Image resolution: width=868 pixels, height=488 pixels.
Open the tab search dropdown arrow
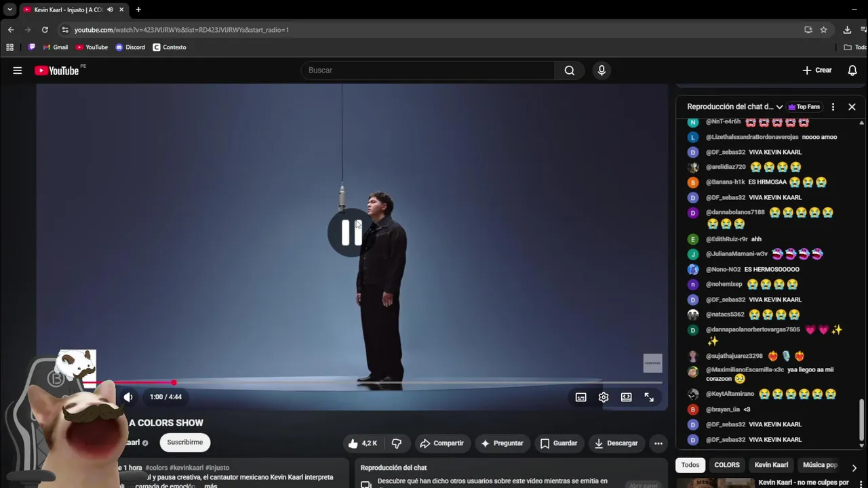coord(9,9)
